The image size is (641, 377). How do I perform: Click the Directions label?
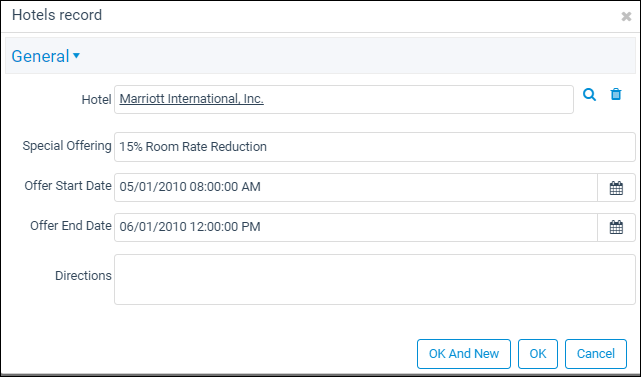(83, 276)
